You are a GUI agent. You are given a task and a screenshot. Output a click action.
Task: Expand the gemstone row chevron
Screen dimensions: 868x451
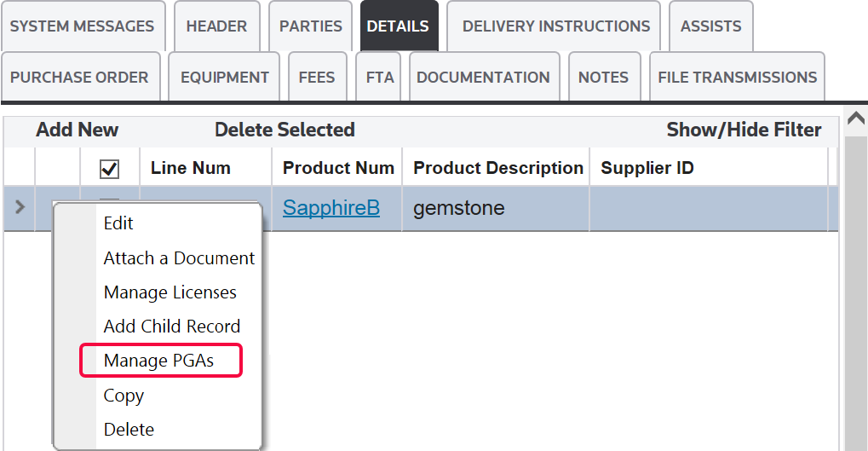20,207
